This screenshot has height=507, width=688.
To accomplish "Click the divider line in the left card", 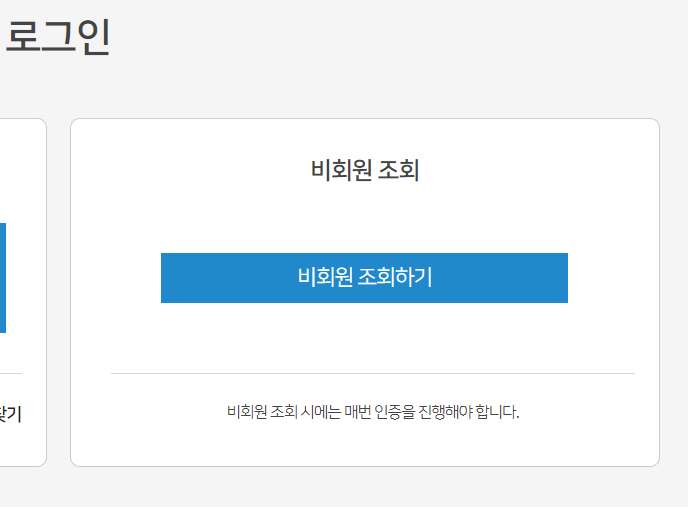I will (10, 373).
